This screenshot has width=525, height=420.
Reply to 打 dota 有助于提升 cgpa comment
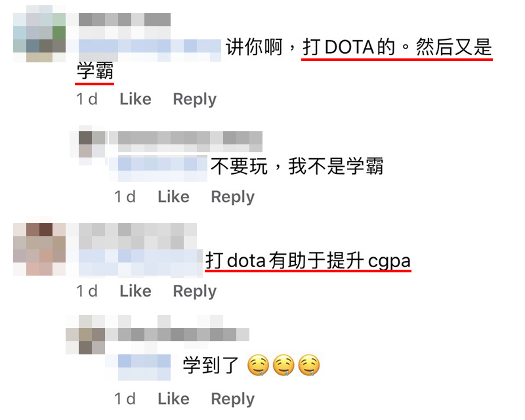pyautogui.click(x=194, y=291)
